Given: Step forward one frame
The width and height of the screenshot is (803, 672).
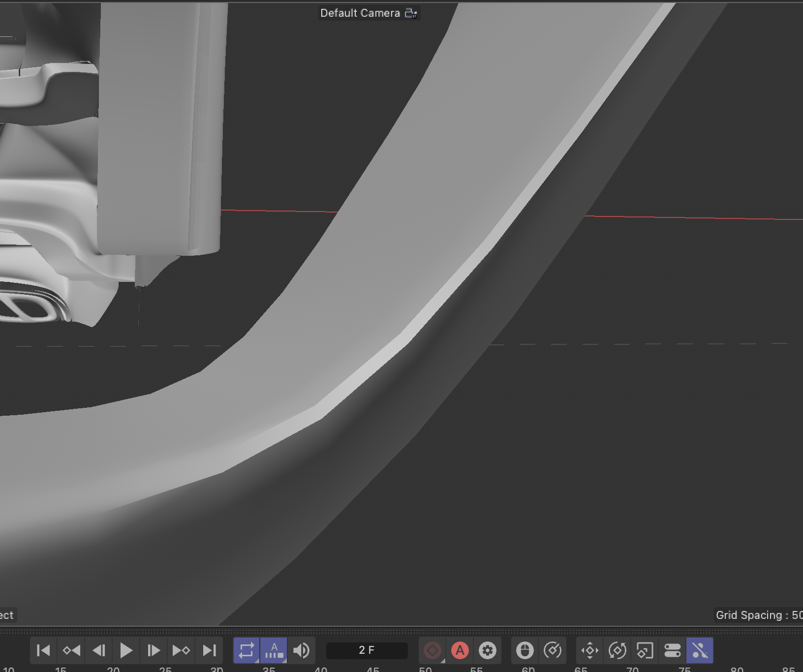Looking at the screenshot, I should pos(154,650).
